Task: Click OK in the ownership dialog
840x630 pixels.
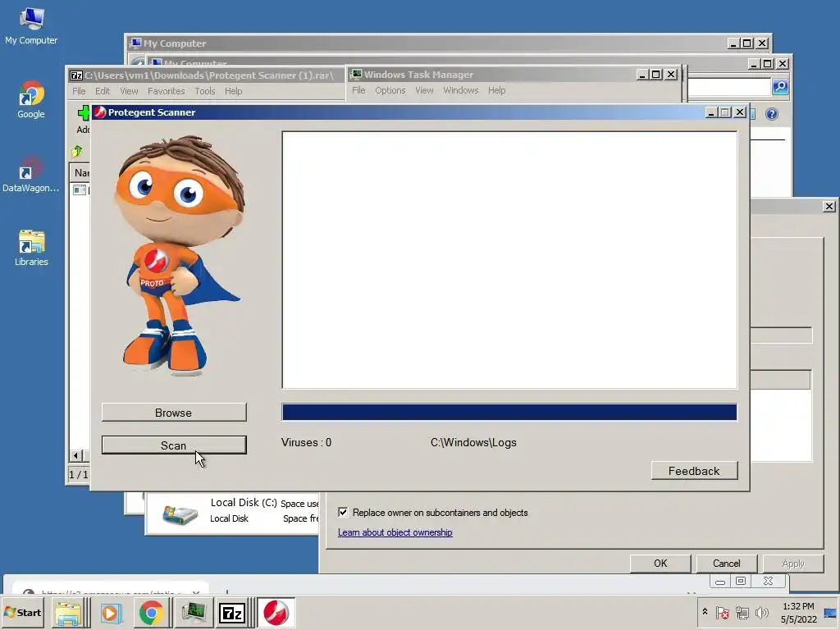Action: pos(660,563)
